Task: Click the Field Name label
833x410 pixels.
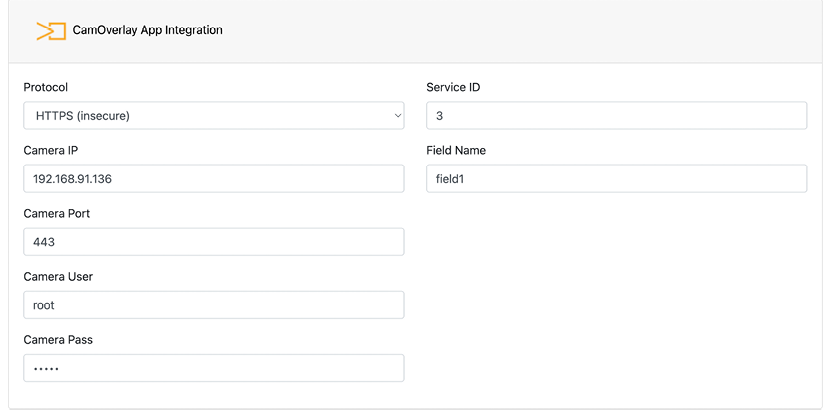Action: [x=456, y=150]
